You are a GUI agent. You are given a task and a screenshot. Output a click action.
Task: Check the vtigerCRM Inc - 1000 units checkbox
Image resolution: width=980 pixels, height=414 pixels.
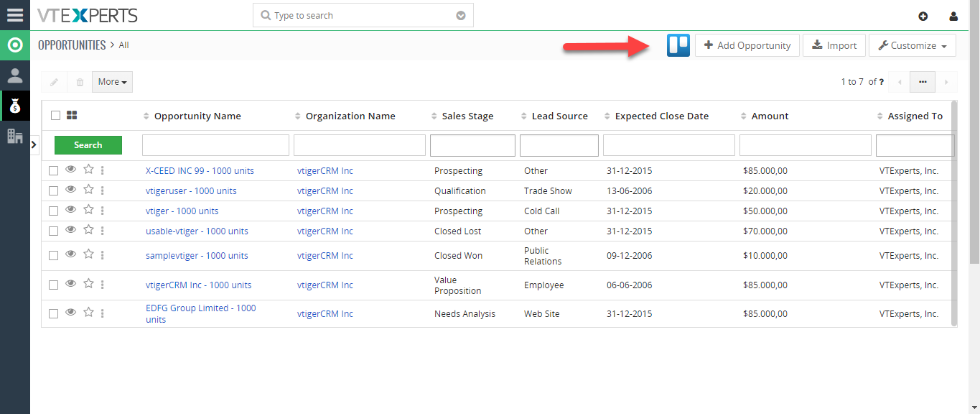(53, 285)
